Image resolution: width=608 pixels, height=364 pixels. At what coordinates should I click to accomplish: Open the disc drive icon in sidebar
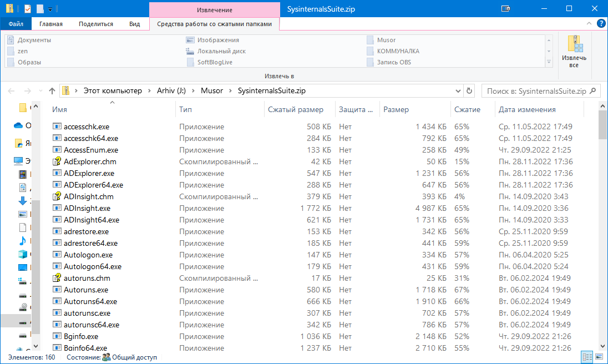click(23, 308)
